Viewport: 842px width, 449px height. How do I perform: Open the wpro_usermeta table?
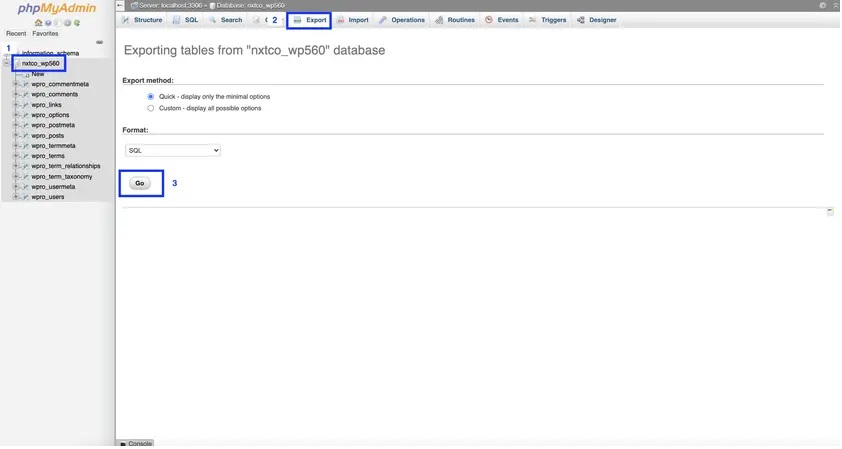[53, 187]
